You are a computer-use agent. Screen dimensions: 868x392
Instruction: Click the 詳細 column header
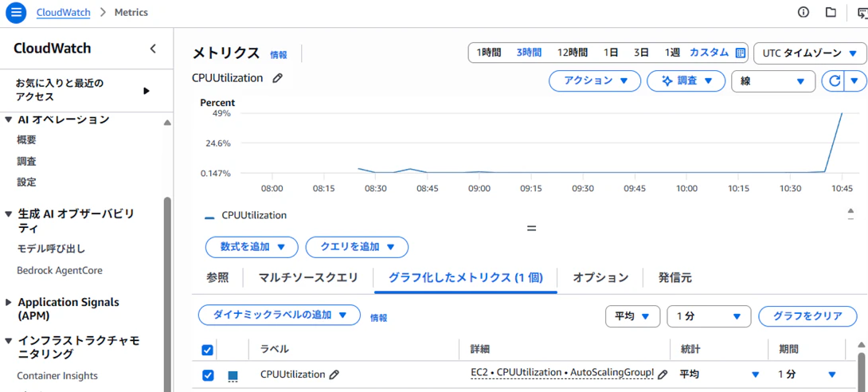pyautogui.click(x=480, y=349)
